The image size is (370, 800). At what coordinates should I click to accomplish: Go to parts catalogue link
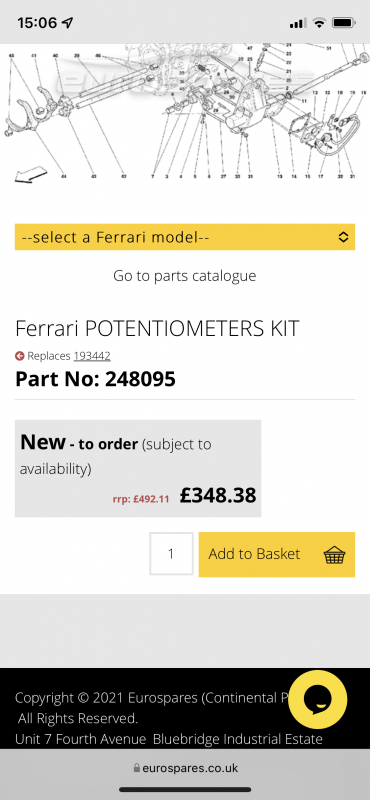tap(185, 276)
